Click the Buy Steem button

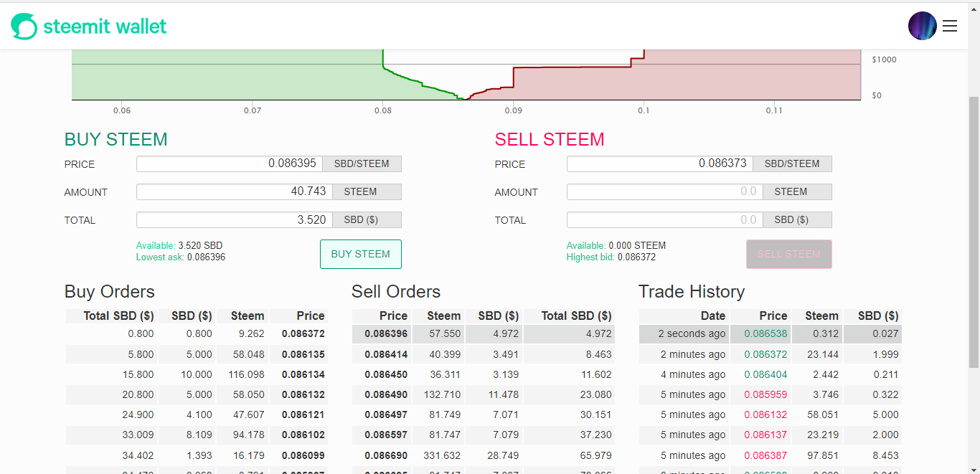coord(361,254)
